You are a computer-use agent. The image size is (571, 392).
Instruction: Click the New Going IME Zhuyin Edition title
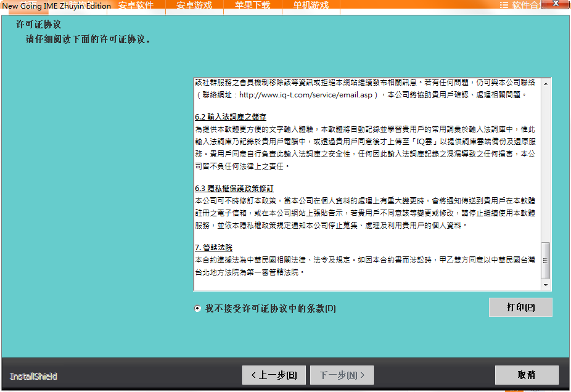[x=57, y=6]
